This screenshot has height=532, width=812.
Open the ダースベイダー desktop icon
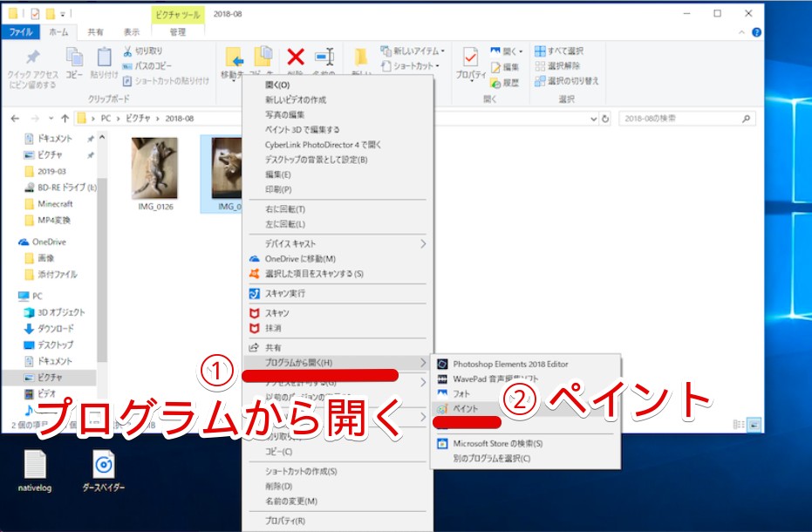click(x=104, y=465)
